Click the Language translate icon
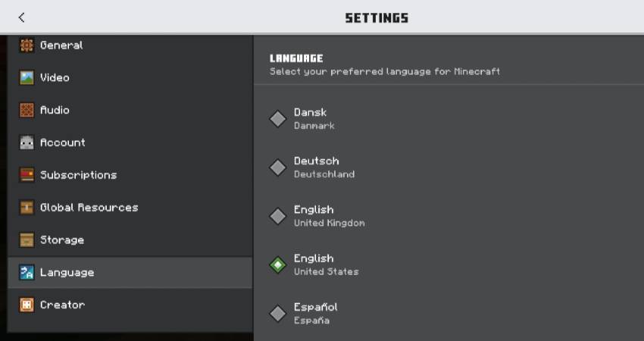644x341 pixels. pyautogui.click(x=27, y=272)
